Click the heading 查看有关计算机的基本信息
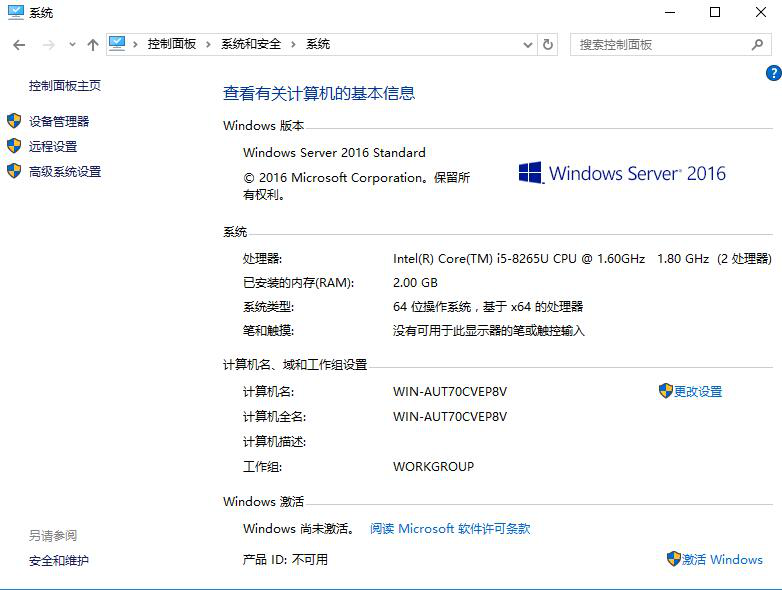Screen dimensions: 782x590 [x=319, y=93]
